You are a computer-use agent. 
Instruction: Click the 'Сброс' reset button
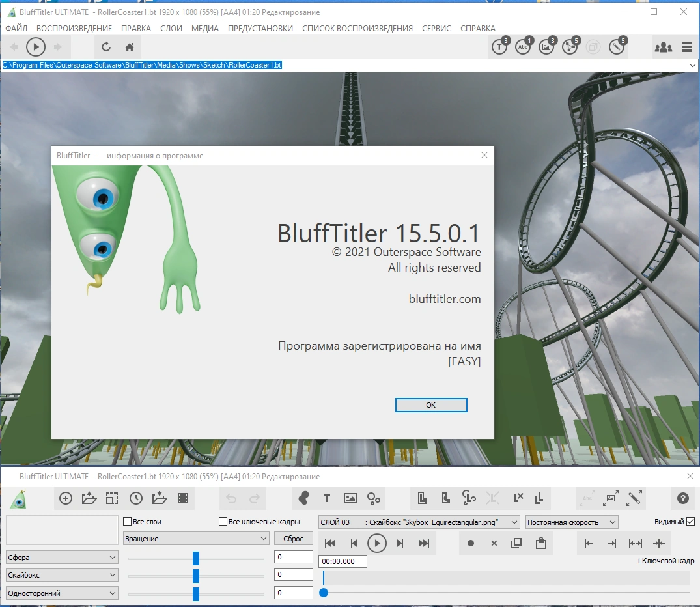coord(293,539)
